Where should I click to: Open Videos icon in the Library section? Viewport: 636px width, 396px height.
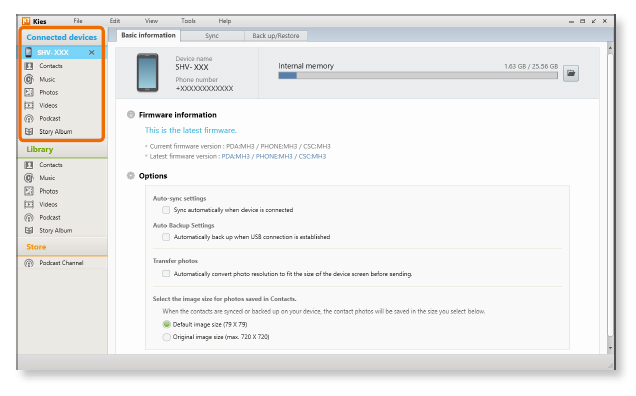coord(29,204)
